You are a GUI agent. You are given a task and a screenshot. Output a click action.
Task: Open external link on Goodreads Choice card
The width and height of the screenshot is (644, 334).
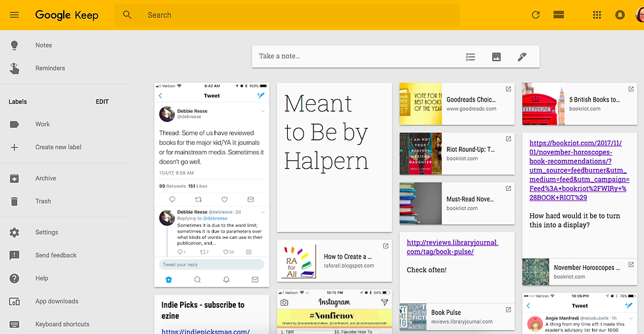click(509, 89)
